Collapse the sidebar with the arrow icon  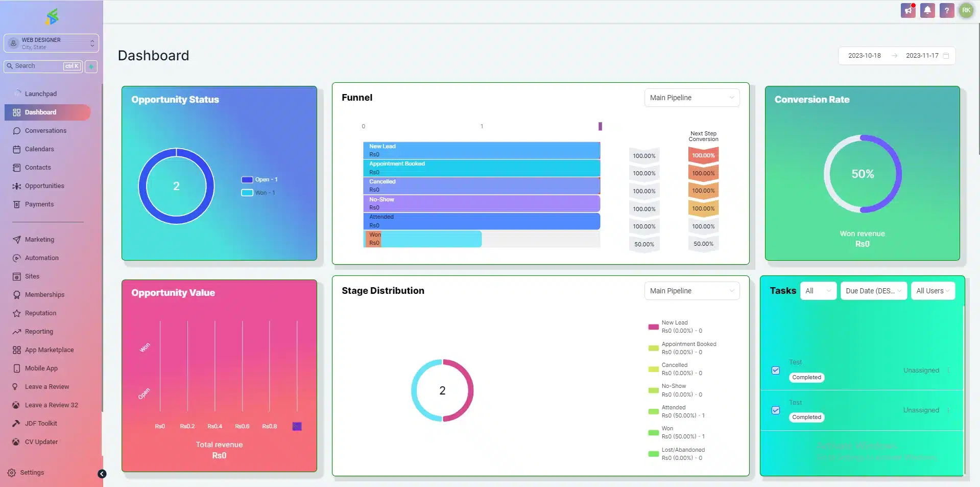[x=102, y=474]
